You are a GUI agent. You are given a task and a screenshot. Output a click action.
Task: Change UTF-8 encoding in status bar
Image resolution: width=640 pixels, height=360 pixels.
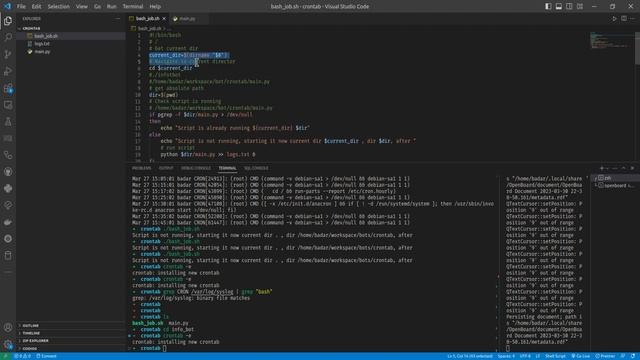525,356
